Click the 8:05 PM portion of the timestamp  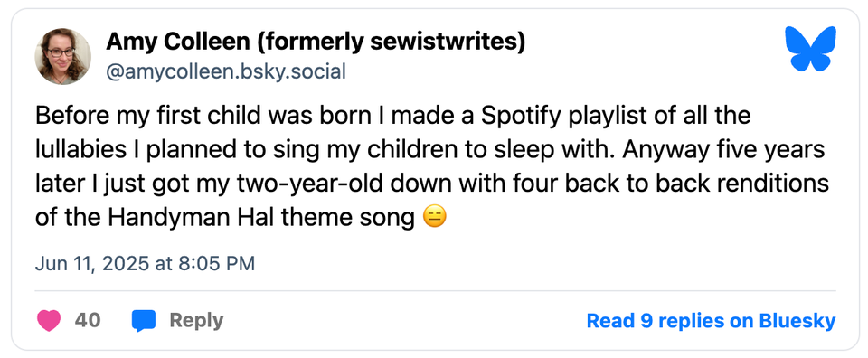tap(216, 263)
